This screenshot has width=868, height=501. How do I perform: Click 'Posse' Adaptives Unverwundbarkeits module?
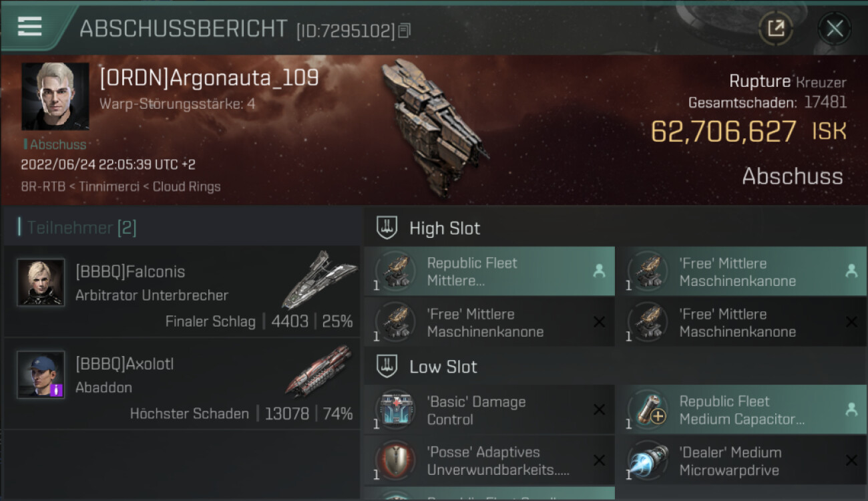[x=489, y=461]
